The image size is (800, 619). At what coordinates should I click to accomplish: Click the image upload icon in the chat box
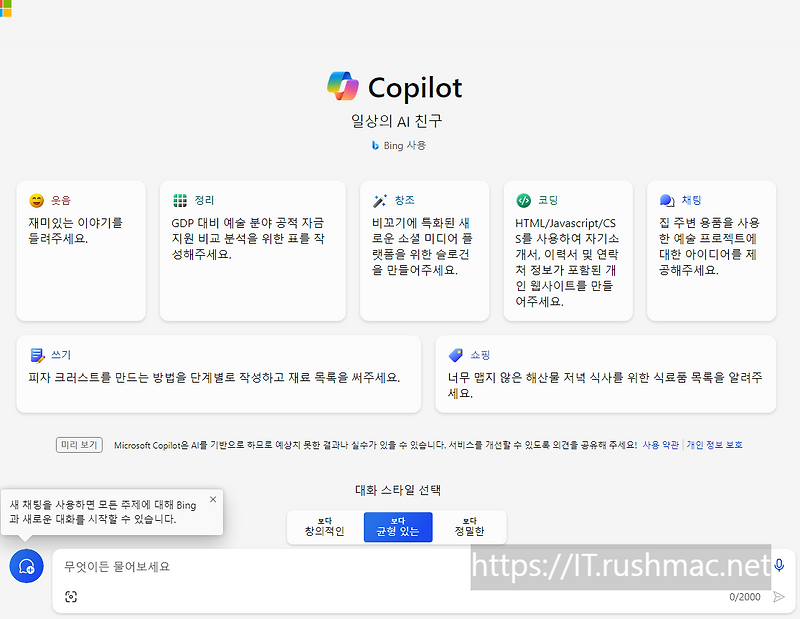(71, 596)
